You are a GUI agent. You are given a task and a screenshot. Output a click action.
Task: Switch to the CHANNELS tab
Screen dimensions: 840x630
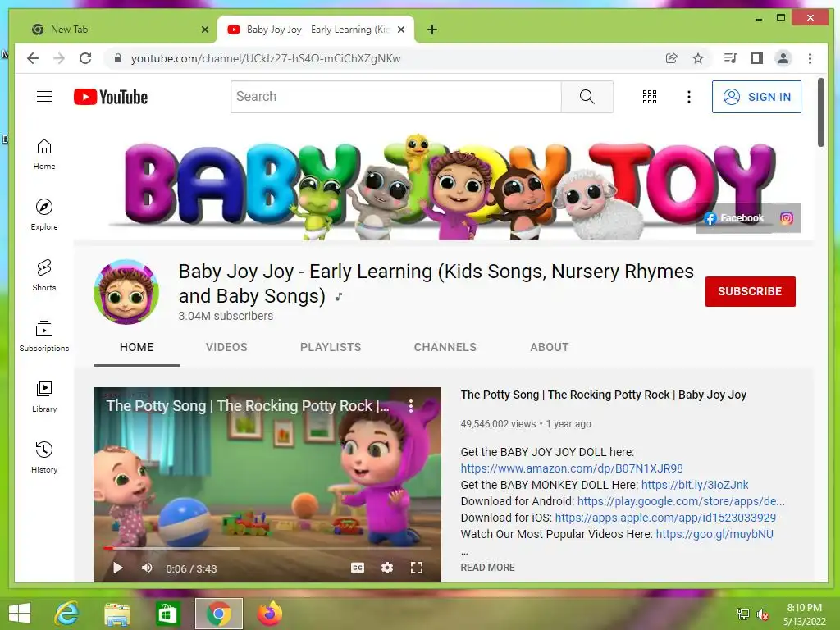pos(445,347)
